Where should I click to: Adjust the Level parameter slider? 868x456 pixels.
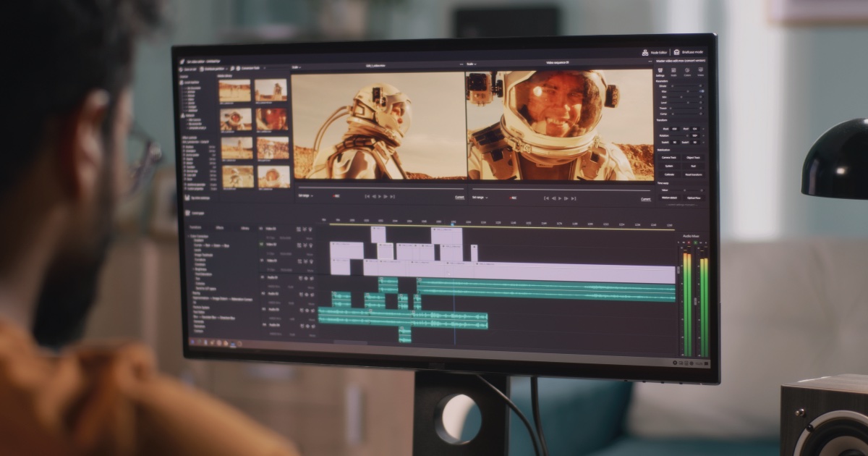684,102
